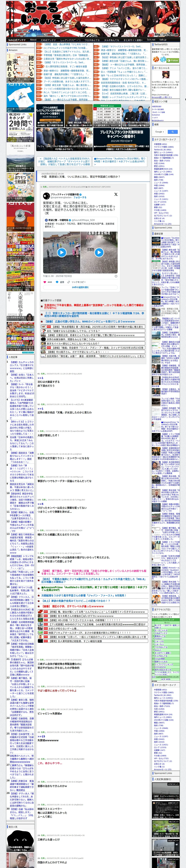
Task: Click tweet timestamp 午後11:30 · 2025年7月30日
Action: (57, 276)
